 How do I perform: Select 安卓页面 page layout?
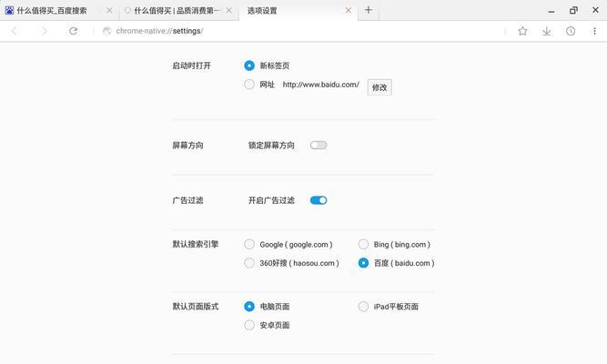249,325
